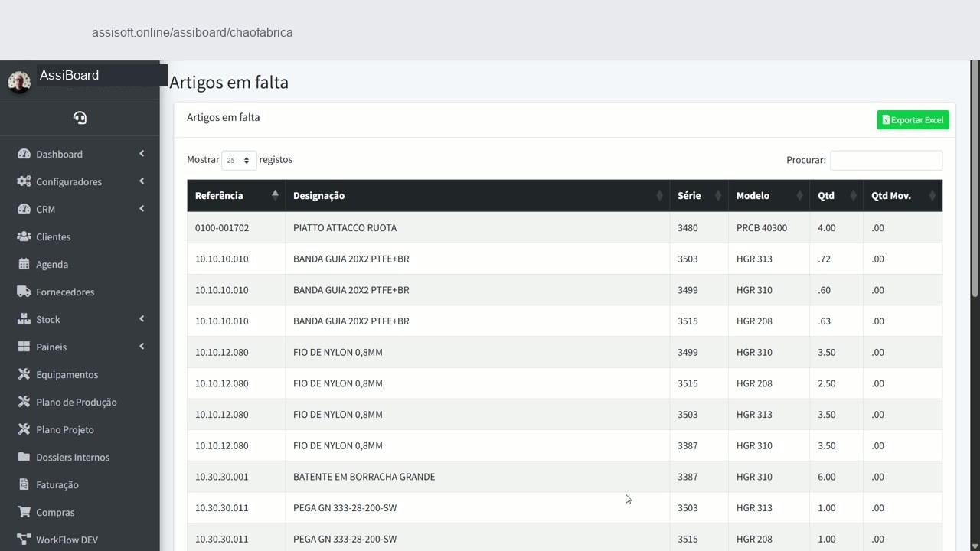
Task: Expand the Stock menu chevron
Action: 142,319
